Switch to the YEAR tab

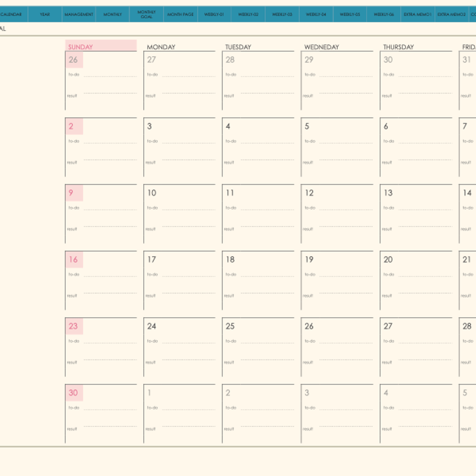point(45,14)
